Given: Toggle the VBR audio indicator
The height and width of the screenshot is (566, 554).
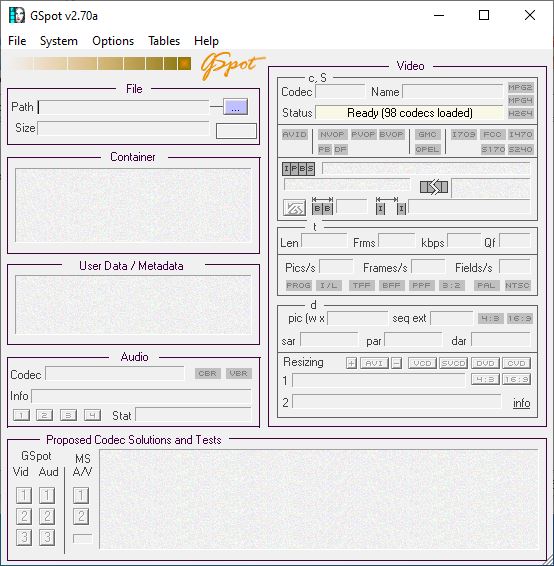Looking at the screenshot, I should click(x=239, y=373).
